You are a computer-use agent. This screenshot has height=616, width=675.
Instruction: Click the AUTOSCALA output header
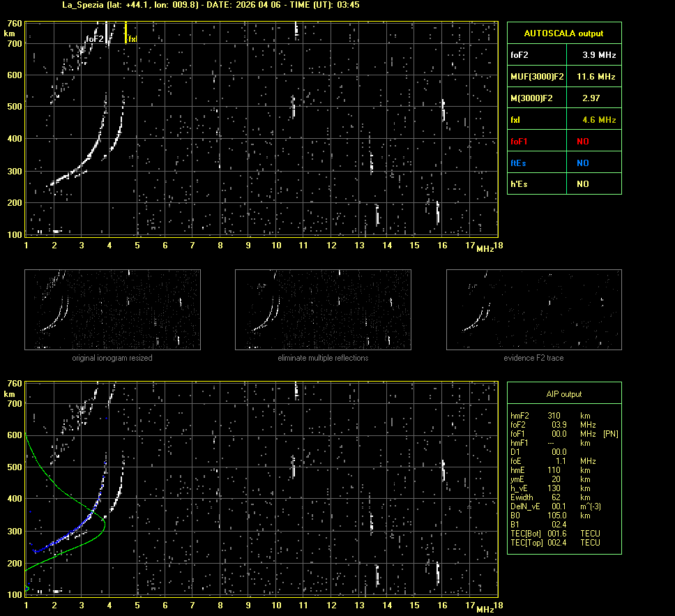coord(563,33)
